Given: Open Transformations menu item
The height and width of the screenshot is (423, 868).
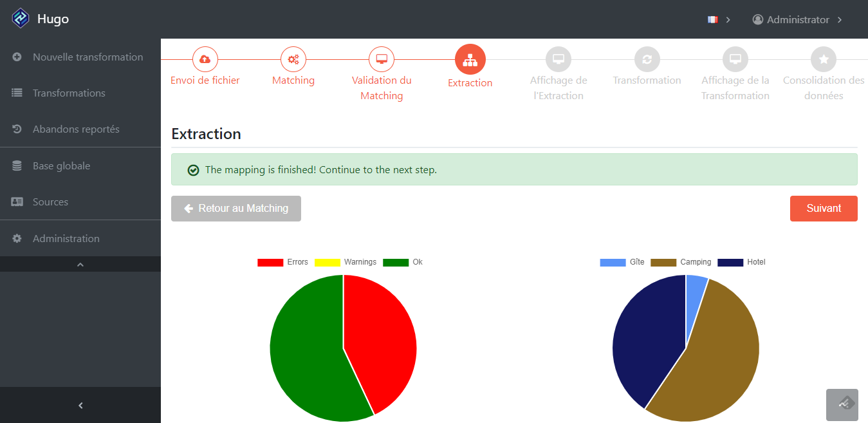Looking at the screenshot, I should click(x=80, y=93).
